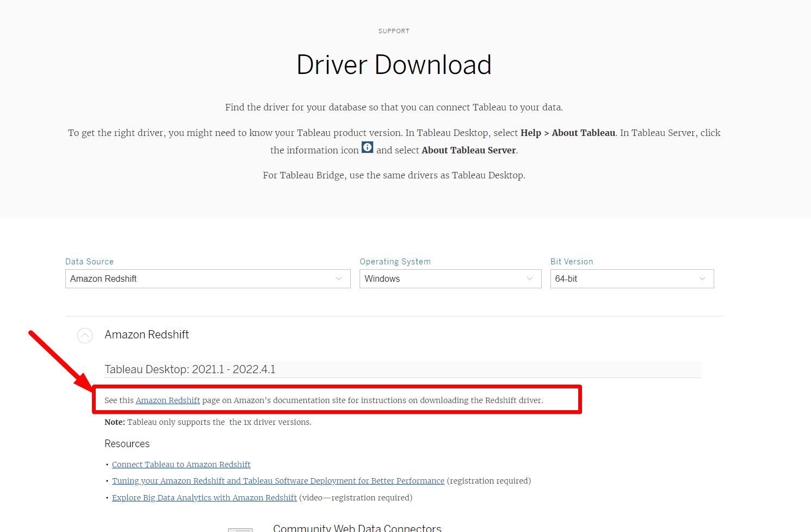The image size is (811, 532).
Task: Open the Operating System dropdown
Action: pos(450,279)
